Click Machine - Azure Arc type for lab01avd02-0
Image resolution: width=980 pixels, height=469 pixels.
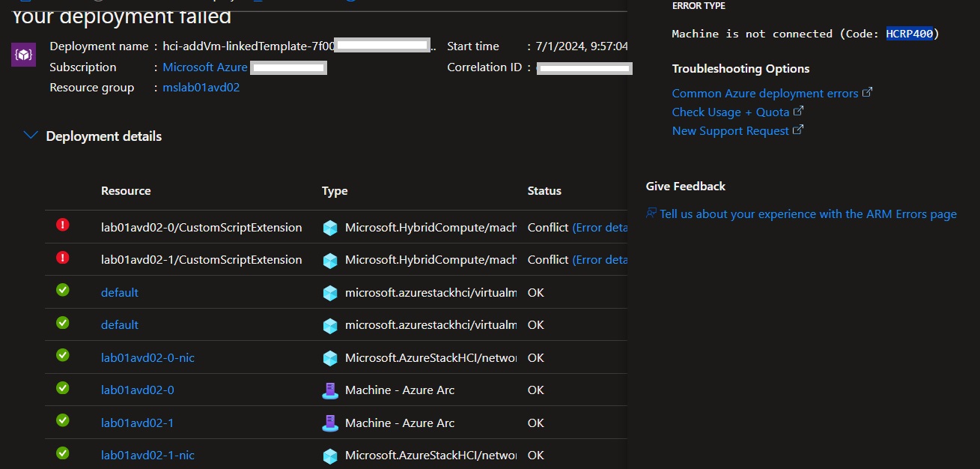[400, 390]
